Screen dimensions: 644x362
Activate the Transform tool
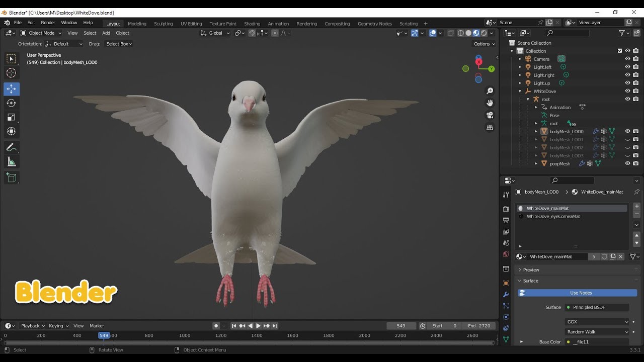tap(11, 131)
